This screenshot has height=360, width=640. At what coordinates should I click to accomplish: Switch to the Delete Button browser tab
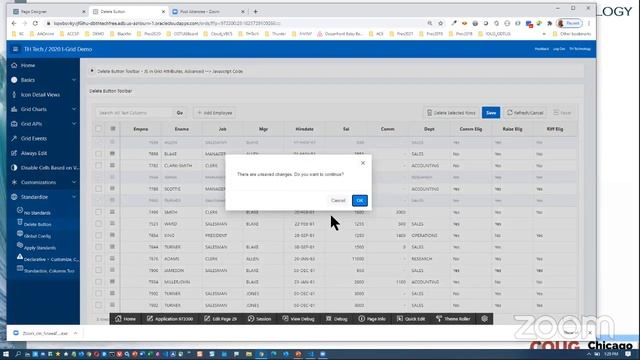[129, 11]
